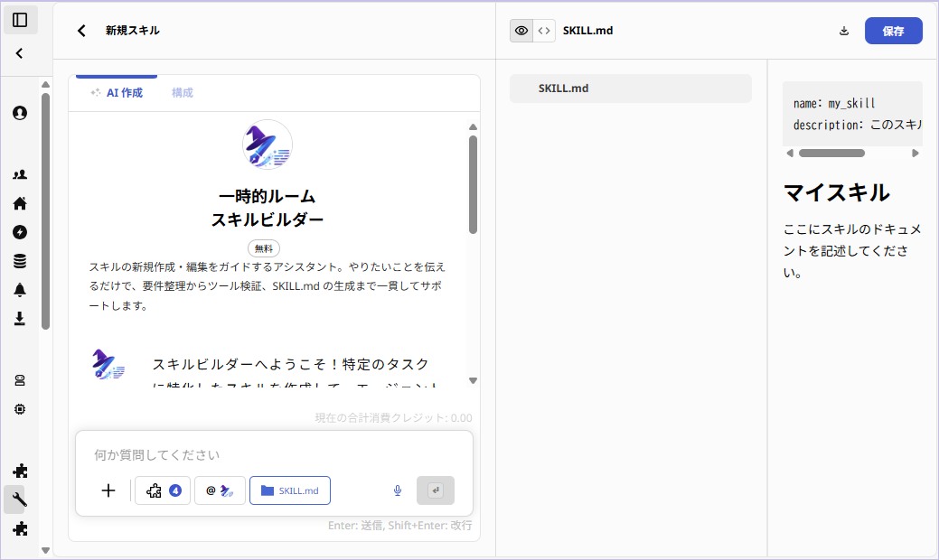Image resolution: width=939 pixels, height=560 pixels.
Task: Toggle the sidebar collapse panel icon
Action: 20,19
